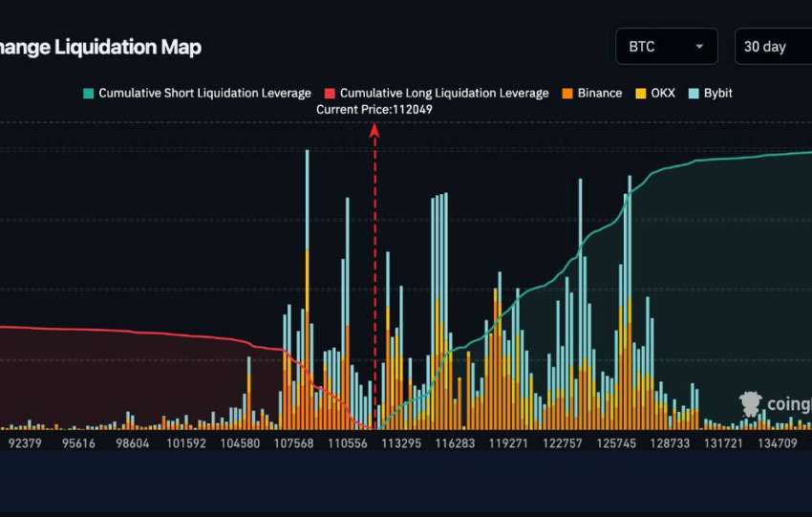Toggle Cumulative Short Liquidation Leverage legend label
The width and height of the screenshot is (812, 517).
[204, 94]
